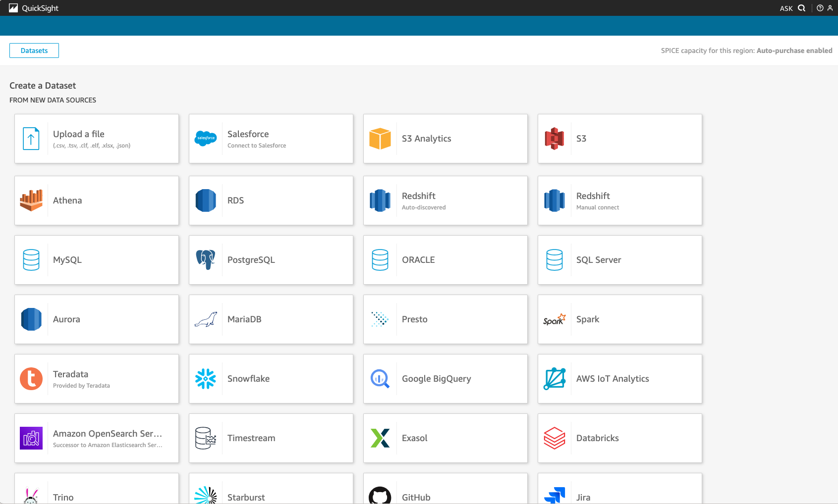
Task: Open the GitHub data source card
Action: coord(446,489)
